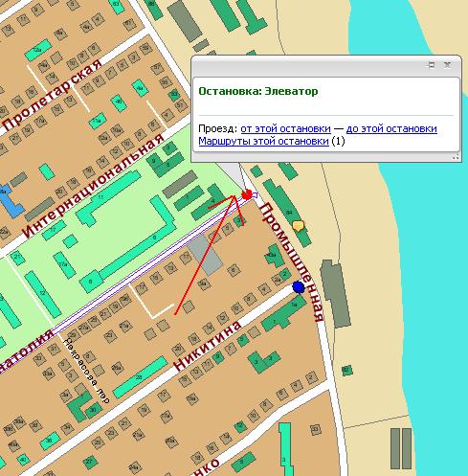Click the 'Остановка: Элеватор' heading

258,91
